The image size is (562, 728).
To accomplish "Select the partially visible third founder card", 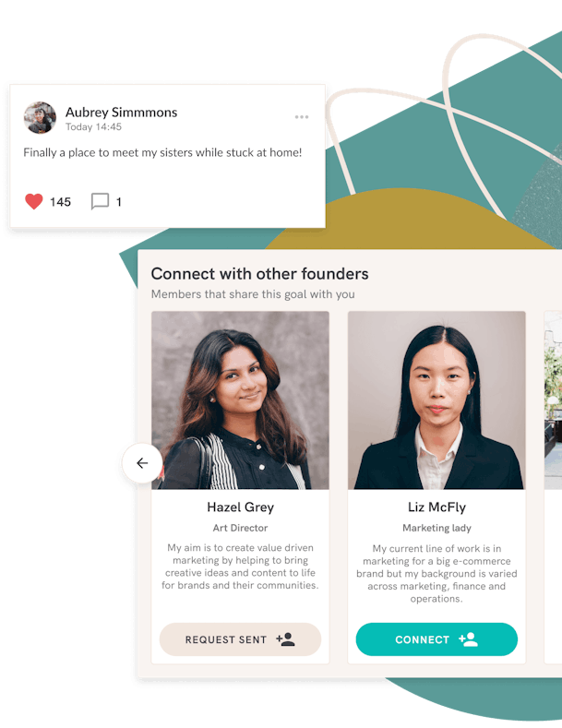I will pos(553,487).
